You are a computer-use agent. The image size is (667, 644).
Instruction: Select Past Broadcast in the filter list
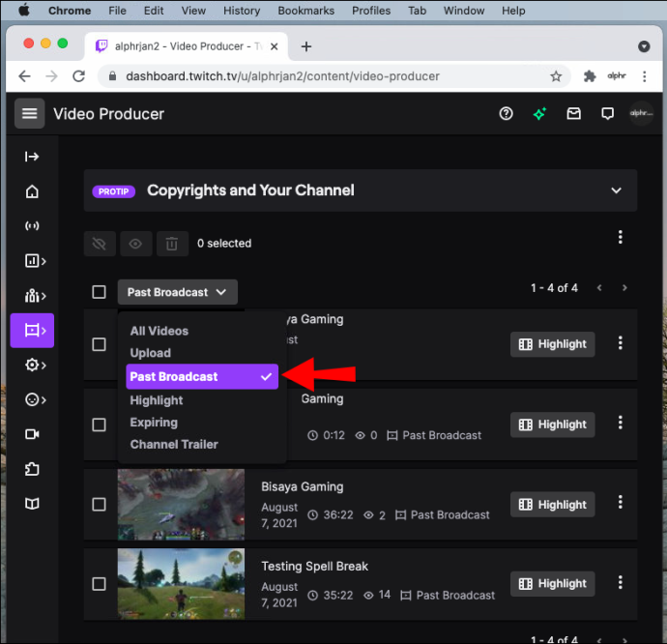point(202,377)
